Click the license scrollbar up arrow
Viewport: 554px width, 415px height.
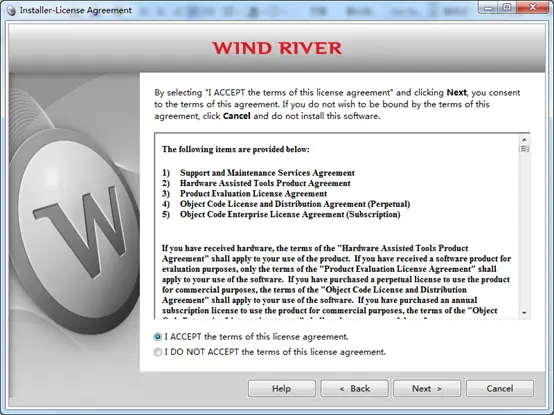pos(524,140)
